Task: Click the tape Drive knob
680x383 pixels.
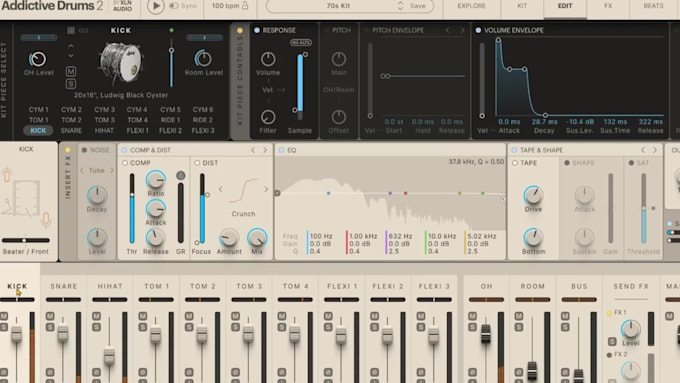Action: coord(533,195)
